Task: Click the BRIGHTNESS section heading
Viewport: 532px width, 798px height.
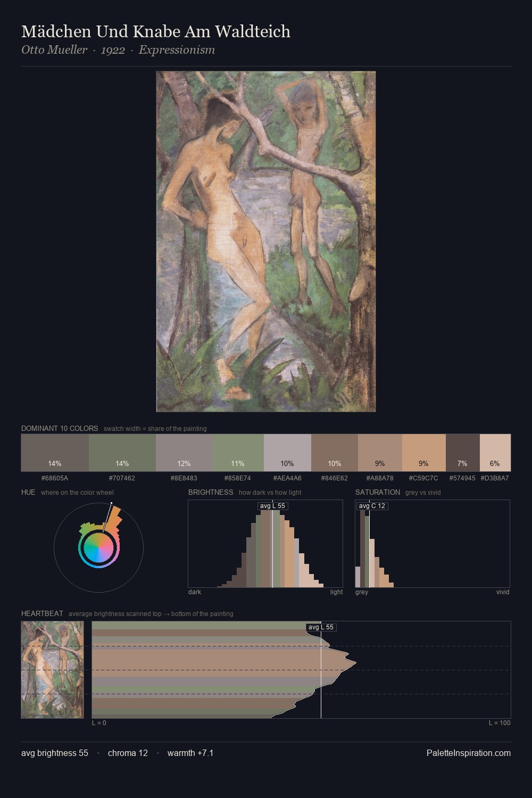Action: point(211,492)
